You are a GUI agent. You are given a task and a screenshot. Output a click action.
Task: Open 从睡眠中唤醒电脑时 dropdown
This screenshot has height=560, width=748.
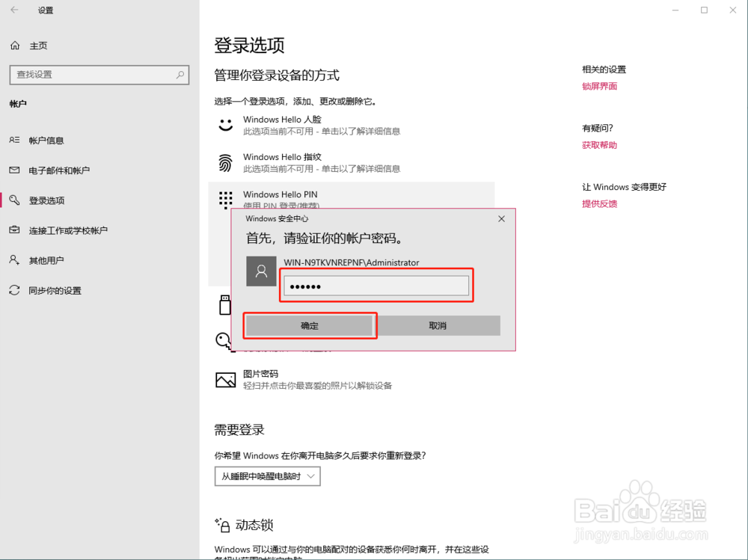point(268,476)
